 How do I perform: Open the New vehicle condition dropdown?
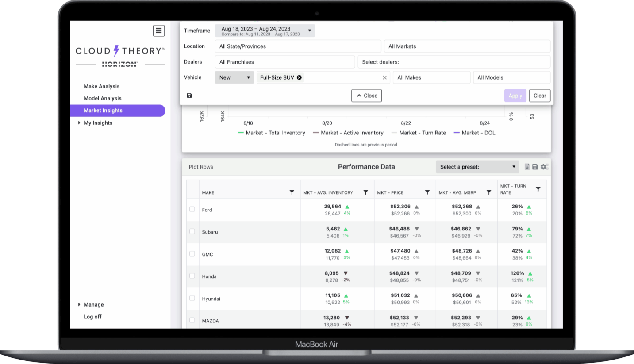(234, 77)
